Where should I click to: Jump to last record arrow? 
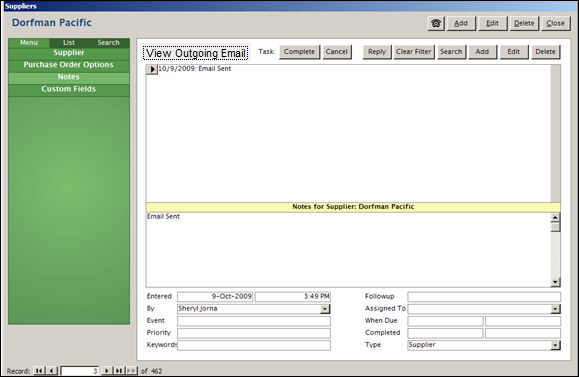[x=119, y=370]
